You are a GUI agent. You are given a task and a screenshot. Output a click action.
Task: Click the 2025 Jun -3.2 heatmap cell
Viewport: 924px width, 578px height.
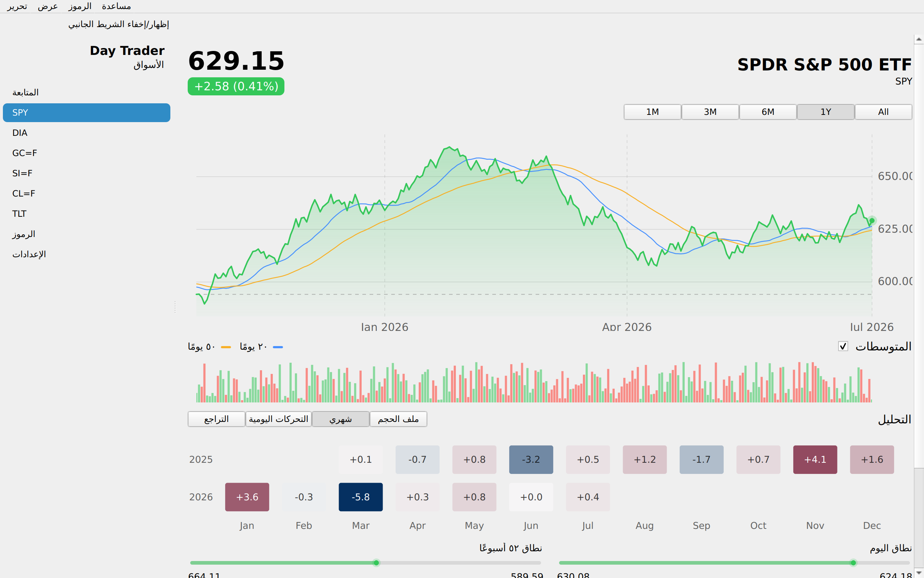531,460
